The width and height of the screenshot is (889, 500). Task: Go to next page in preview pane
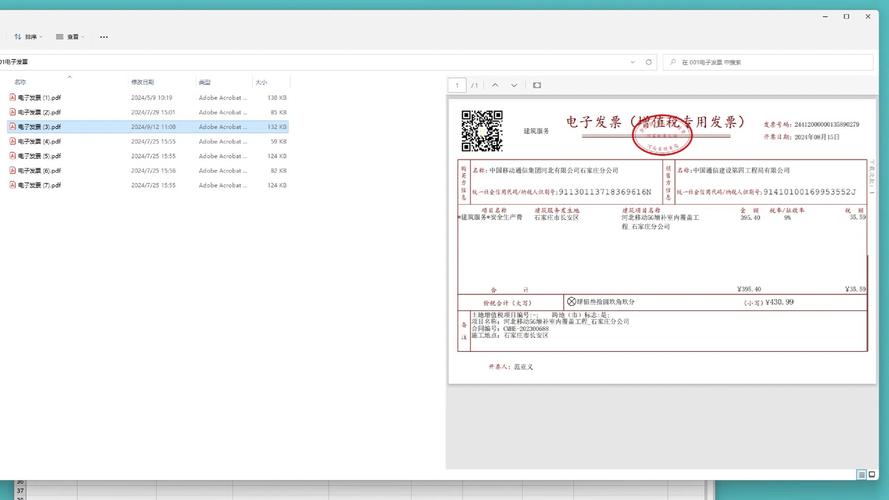tap(514, 85)
